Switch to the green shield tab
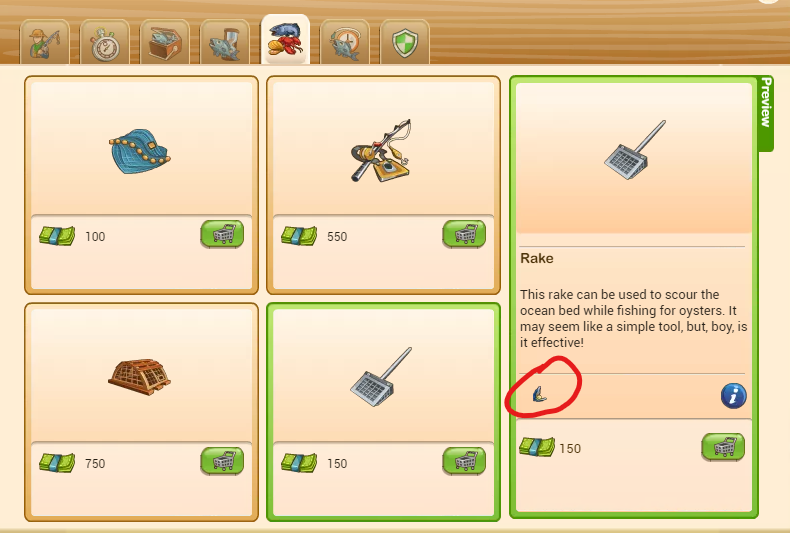 pyautogui.click(x=405, y=43)
